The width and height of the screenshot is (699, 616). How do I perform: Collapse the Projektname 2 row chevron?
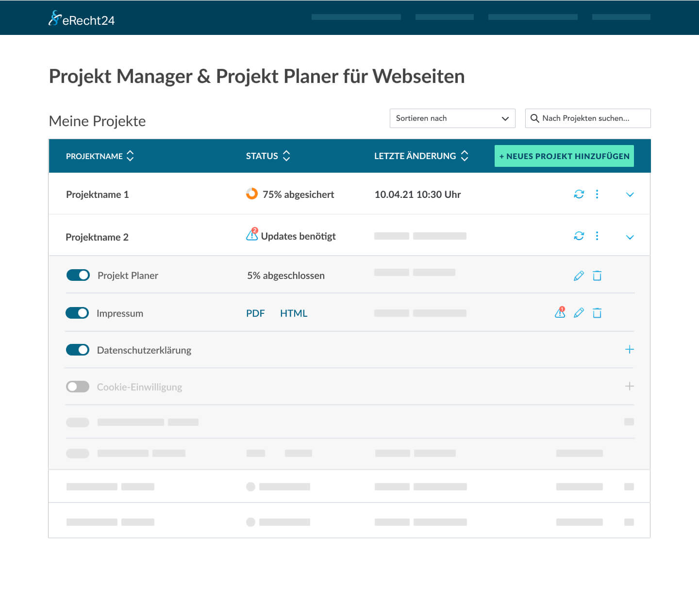coord(630,237)
